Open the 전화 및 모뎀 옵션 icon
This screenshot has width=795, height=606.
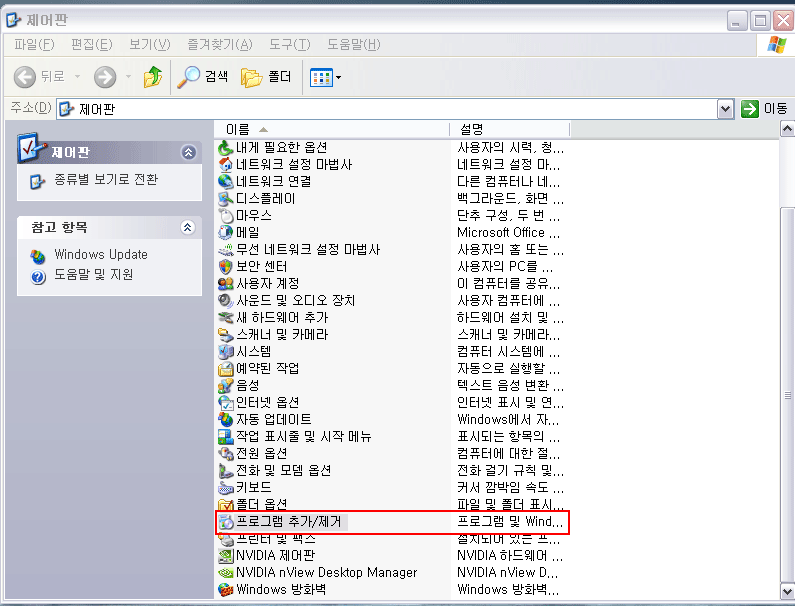pyautogui.click(x=225, y=470)
